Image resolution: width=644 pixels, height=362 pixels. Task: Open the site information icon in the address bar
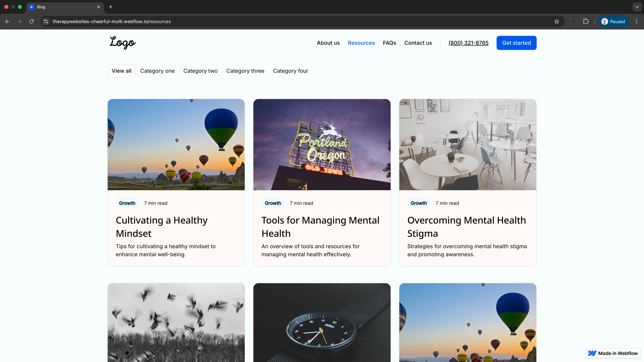46,21
